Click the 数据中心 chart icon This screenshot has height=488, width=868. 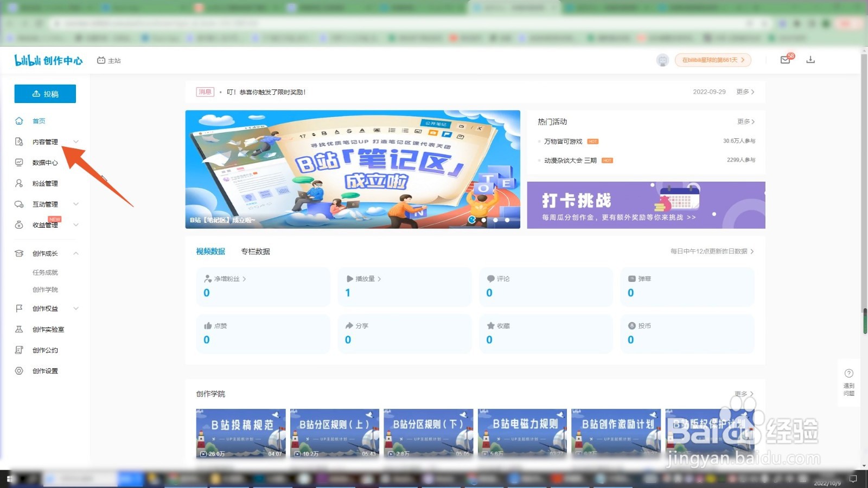(x=19, y=162)
